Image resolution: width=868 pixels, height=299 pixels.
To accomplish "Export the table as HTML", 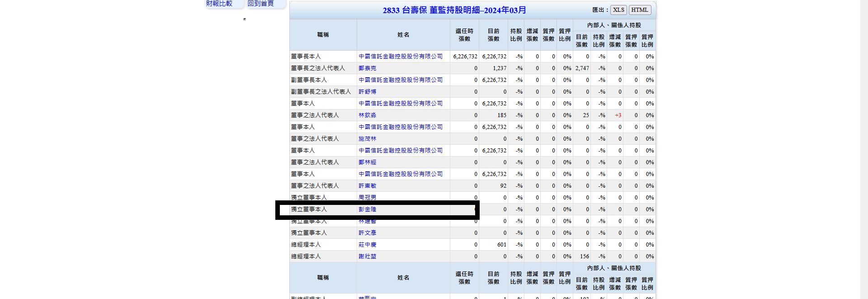I will tap(639, 10).
